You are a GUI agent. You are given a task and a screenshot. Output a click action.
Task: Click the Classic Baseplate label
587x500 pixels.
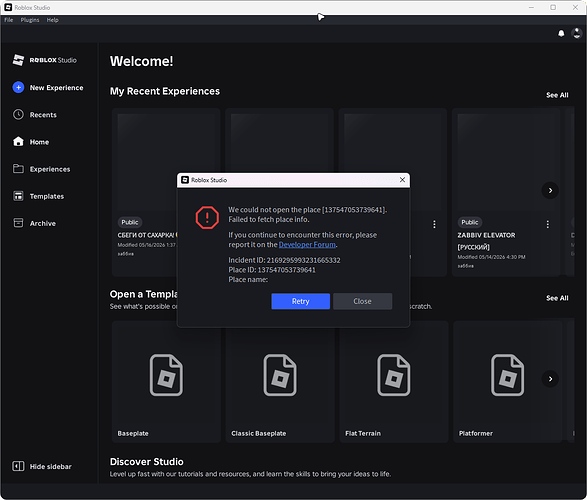point(259,433)
